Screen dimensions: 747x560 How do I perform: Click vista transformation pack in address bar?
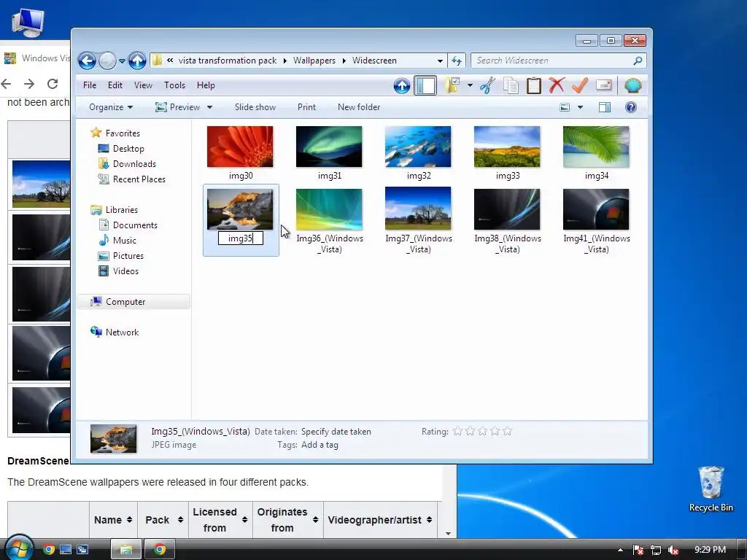click(228, 61)
